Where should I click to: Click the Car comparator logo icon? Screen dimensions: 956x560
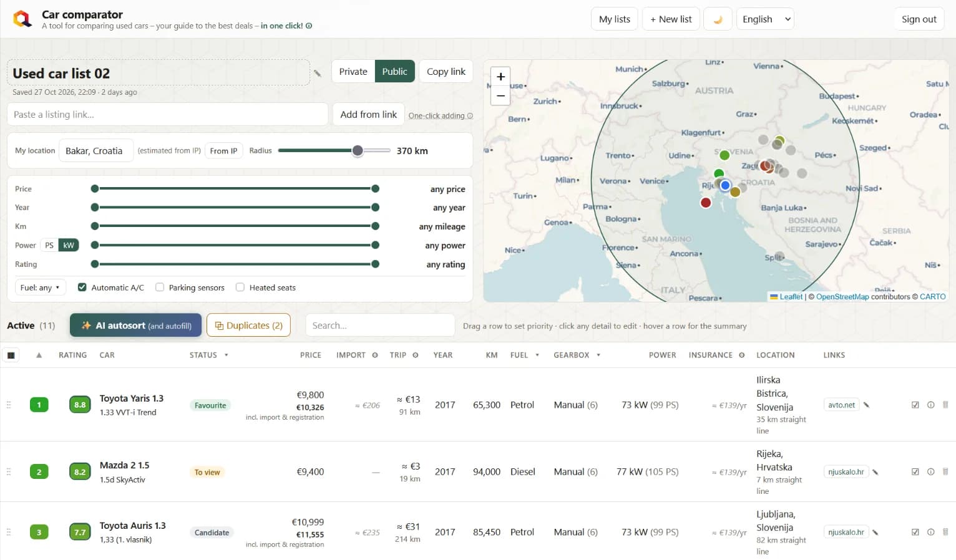coord(22,19)
